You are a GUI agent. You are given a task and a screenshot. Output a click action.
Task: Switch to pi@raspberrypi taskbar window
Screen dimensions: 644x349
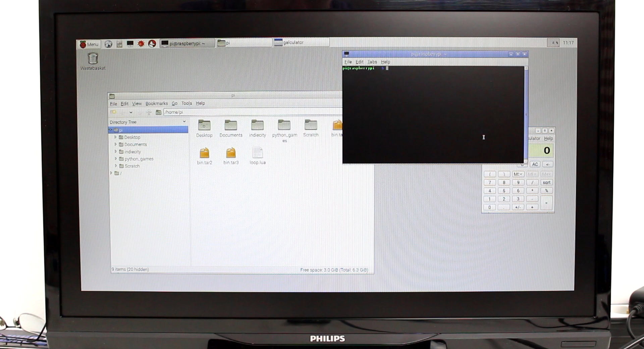tap(187, 43)
